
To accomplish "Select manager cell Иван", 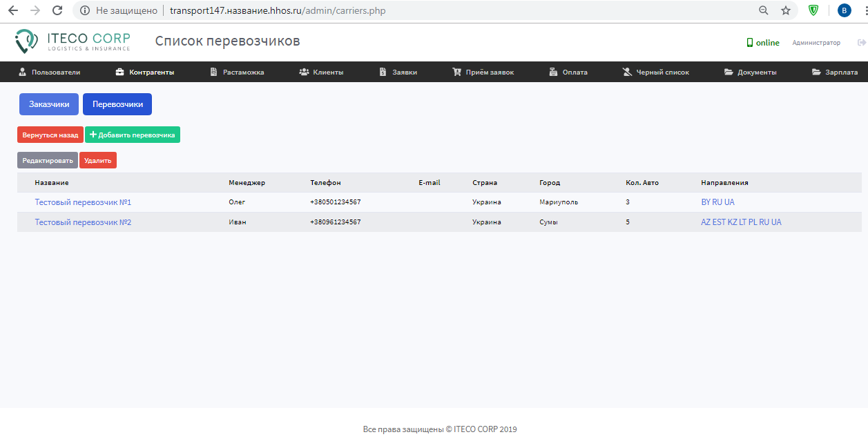I will (238, 222).
